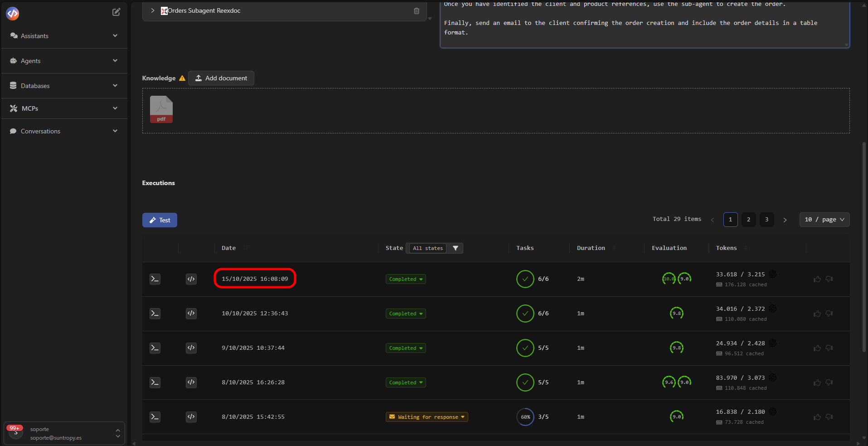Open code view for 10/10/2025 execution
This screenshot has width=868, height=446.
[x=191, y=314]
